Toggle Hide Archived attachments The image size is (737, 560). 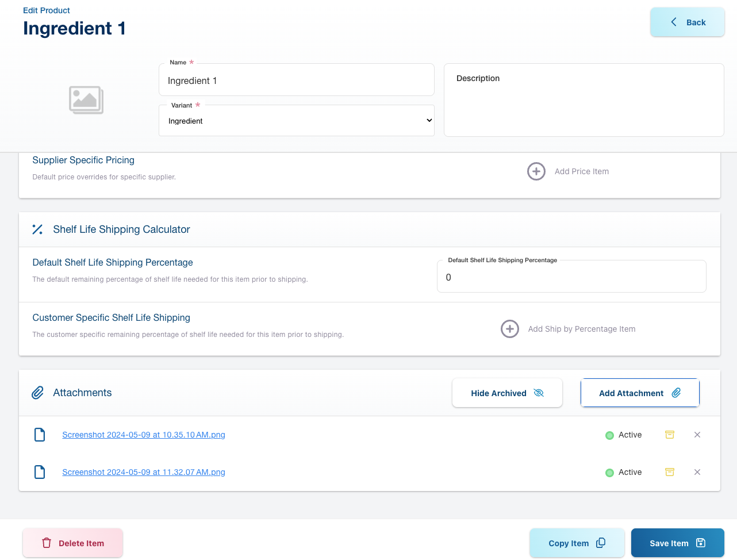tap(506, 393)
